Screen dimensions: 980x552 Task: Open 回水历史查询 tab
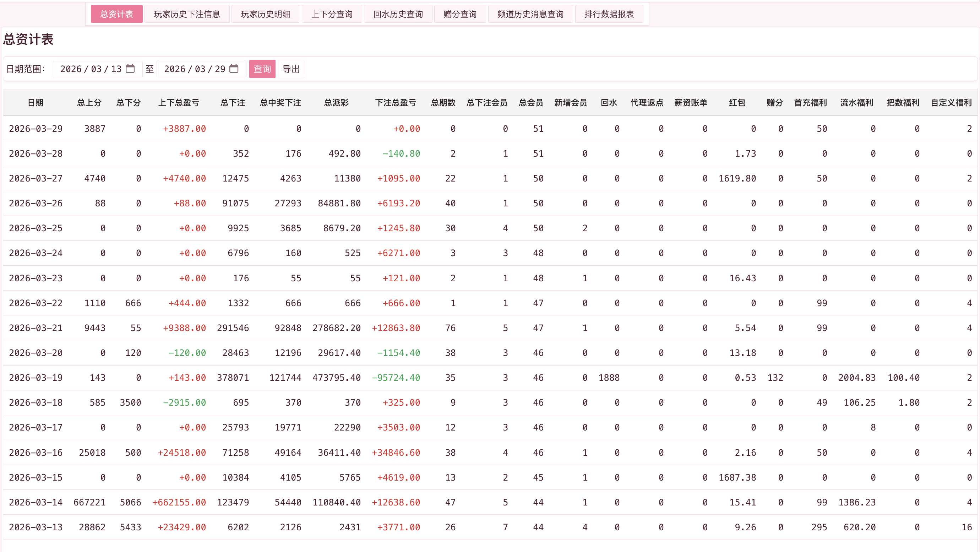tap(398, 14)
